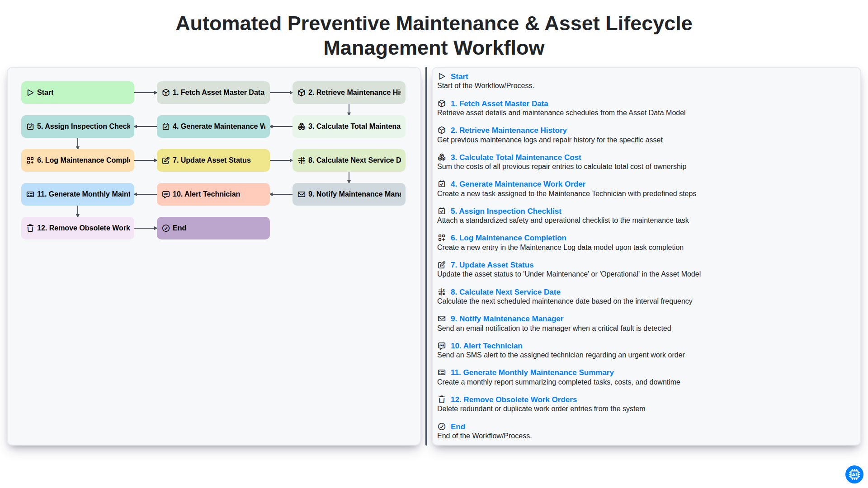The height and width of the screenshot is (488, 868).
Task: Click the description starting 'Send an SMS alert'
Action: (561, 355)
